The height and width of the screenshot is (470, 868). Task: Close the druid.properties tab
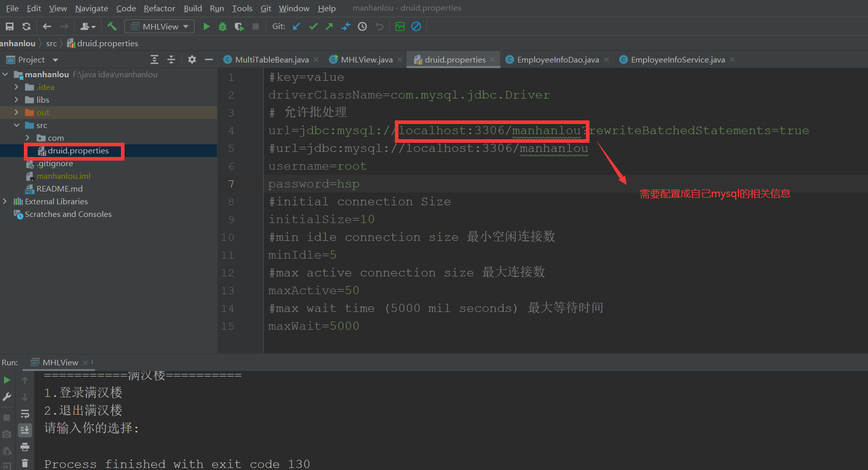pyautogui.click(x=492, y=59)
